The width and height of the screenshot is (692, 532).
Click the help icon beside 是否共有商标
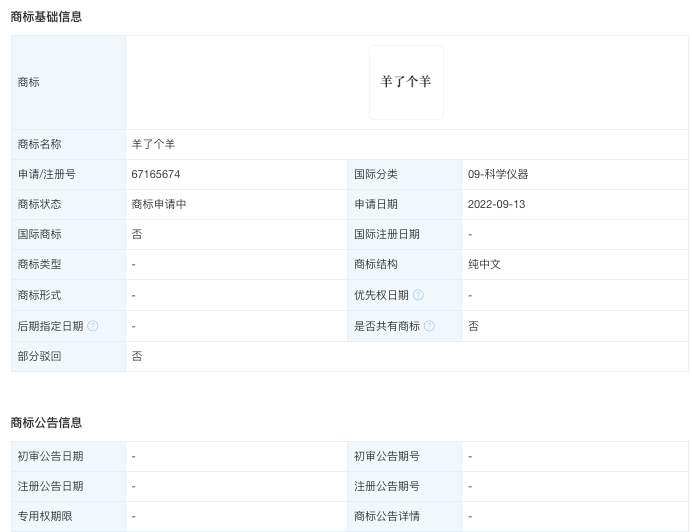(429, 326)
